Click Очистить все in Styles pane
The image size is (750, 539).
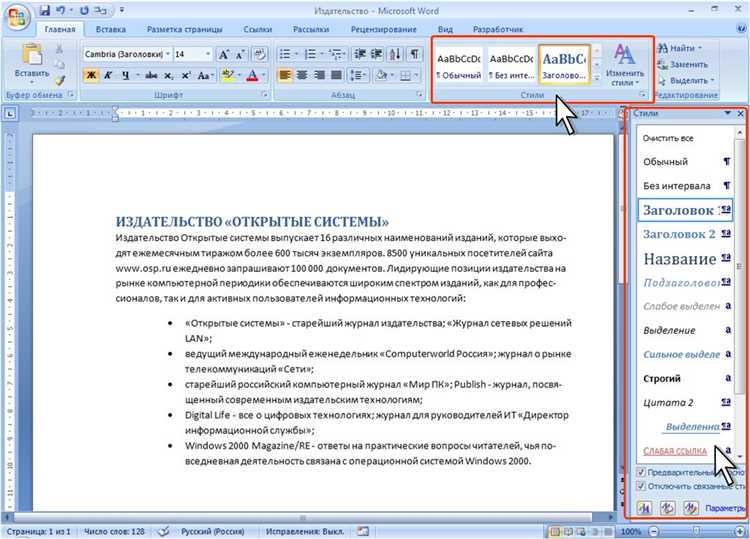point(668,138)
